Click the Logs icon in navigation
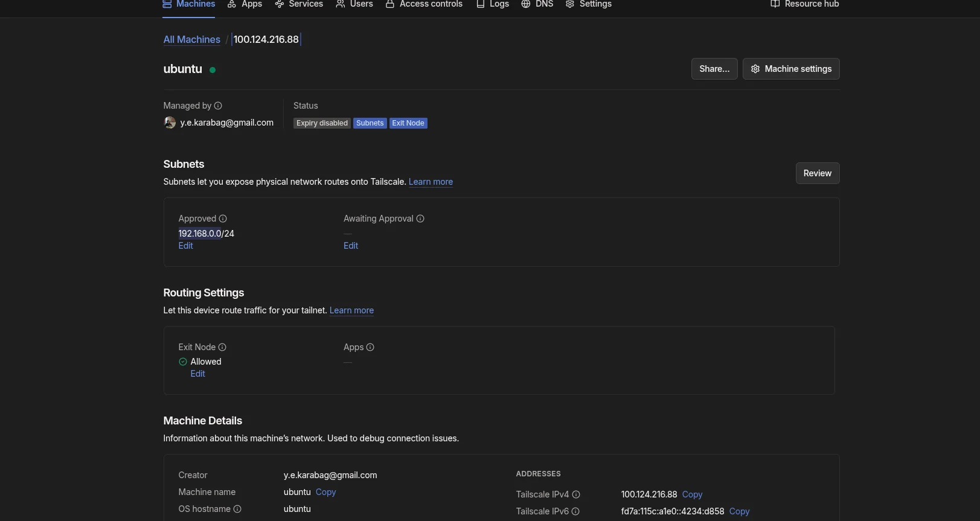This screenshot has width=980, height=521. pyautogui.click(x=481, y=4)
